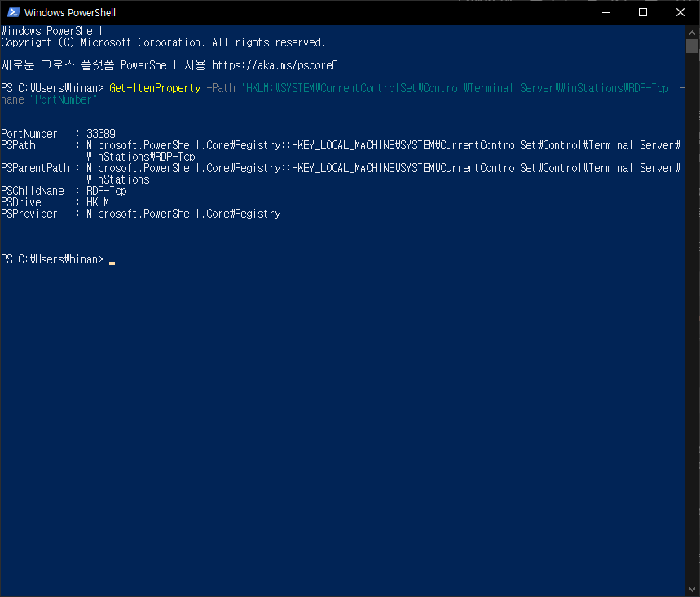
Task: Click the PortNumber value 33389
Action: pos(101,134)
